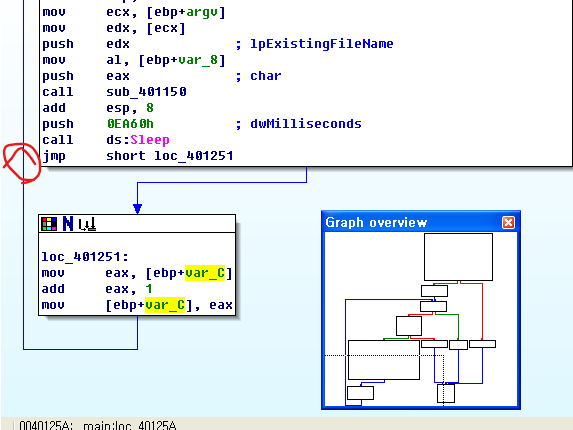573x430 pixels.
Task: Click the status bar main:loc_40125A text
Action: click(x=130, y=425)
